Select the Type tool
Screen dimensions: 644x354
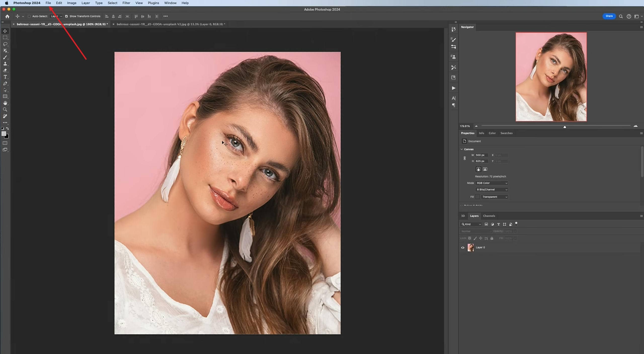coord(5,77)
